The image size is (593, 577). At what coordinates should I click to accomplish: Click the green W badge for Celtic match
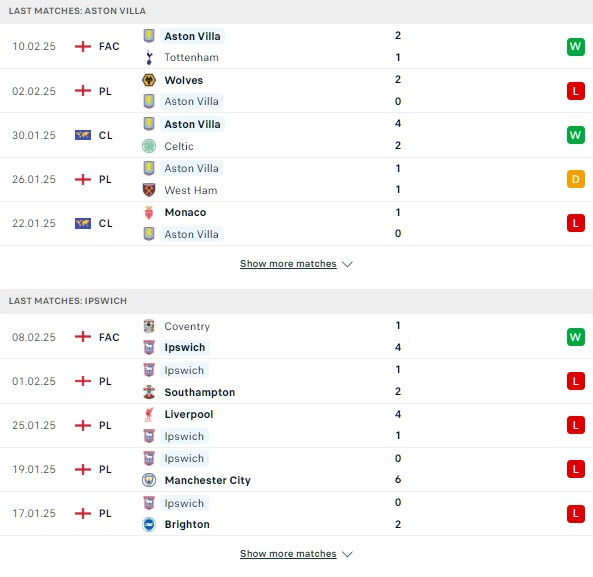[x=576, y=135]
